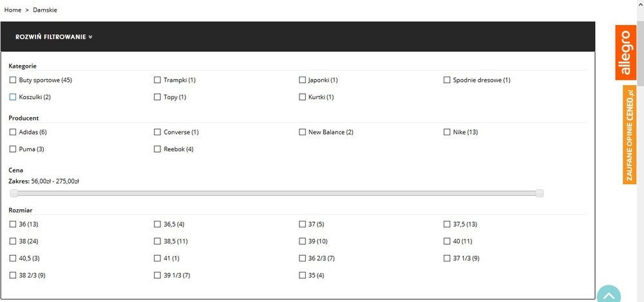Click the left price range slider handle
Viewport: 644px width, 302px height.
(14, 194)
